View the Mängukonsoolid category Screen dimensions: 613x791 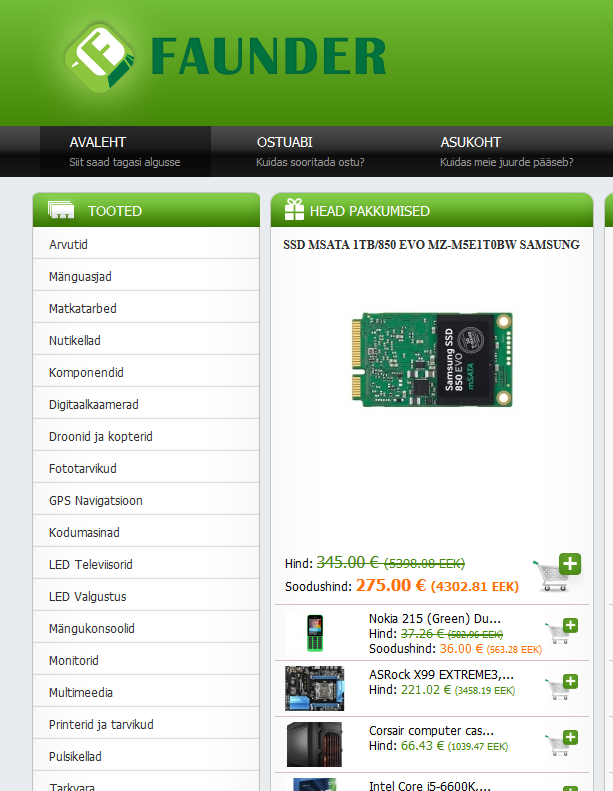click(146, 629)
